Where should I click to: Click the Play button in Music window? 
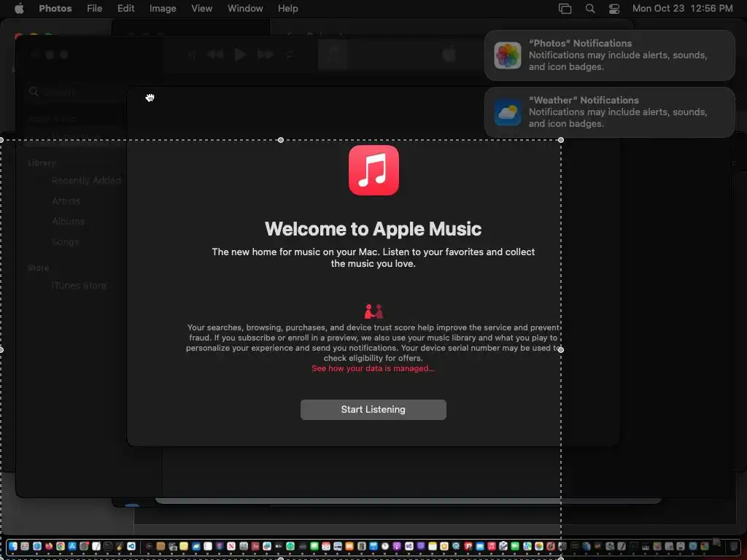click(240, 55)
